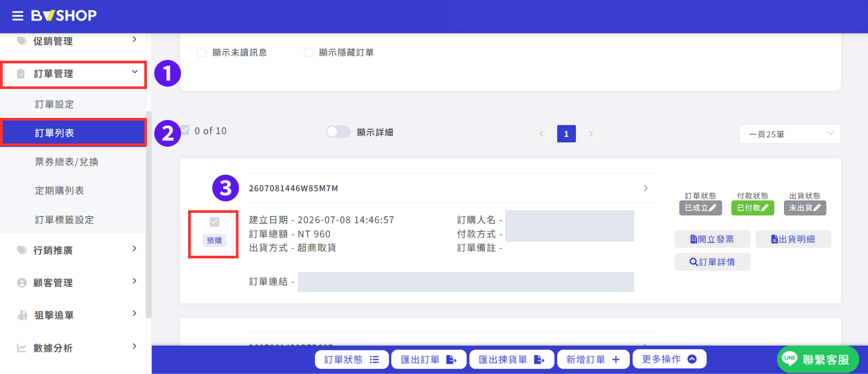Screen dimensions: 868x374
Task: Edit payment status via 已付款 badge
Action: pos(753,208)
